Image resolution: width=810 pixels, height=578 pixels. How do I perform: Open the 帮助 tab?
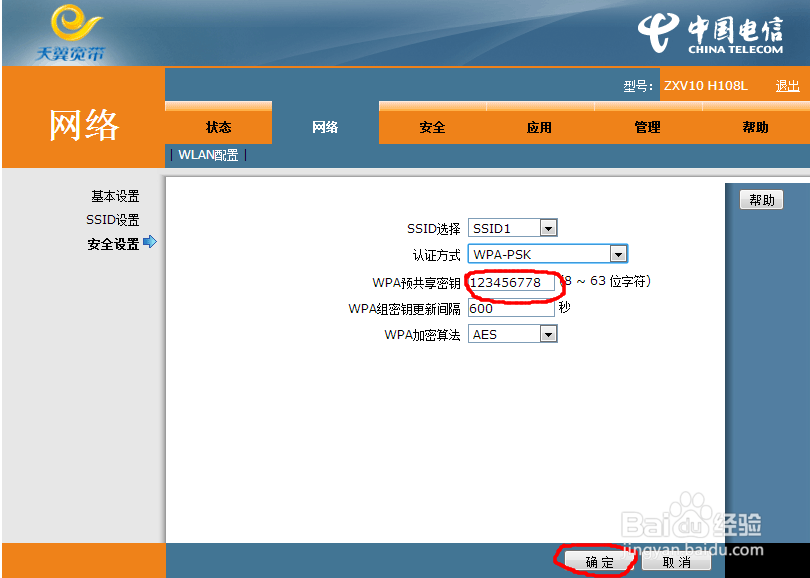[x=755, y=127]
